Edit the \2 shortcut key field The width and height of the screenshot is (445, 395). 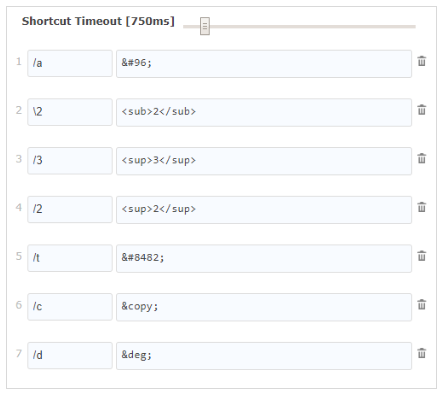click(70, 112)
